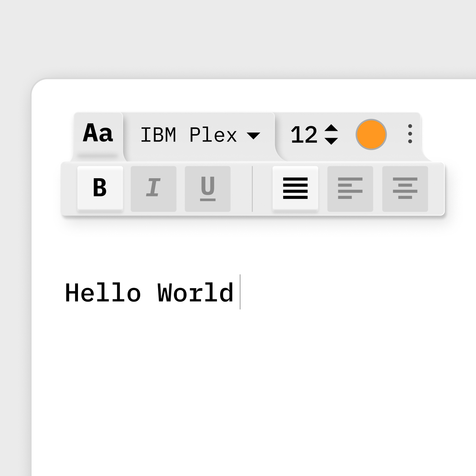Screen dimensions: 476x476
Task: Open the three-dot more options menu
Action: tap(410, 134)
